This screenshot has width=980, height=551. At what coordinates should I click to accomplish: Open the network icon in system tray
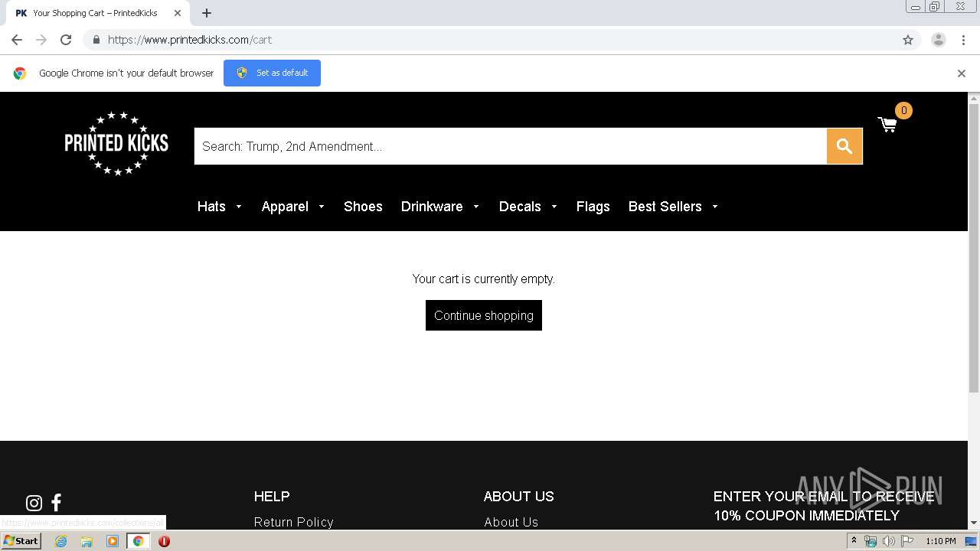tap(871, 541)
